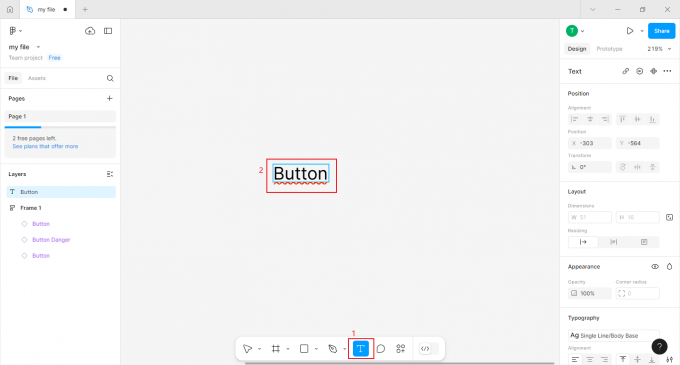Set text align center in Typography

pyautogui.click(x=590, y=359)
